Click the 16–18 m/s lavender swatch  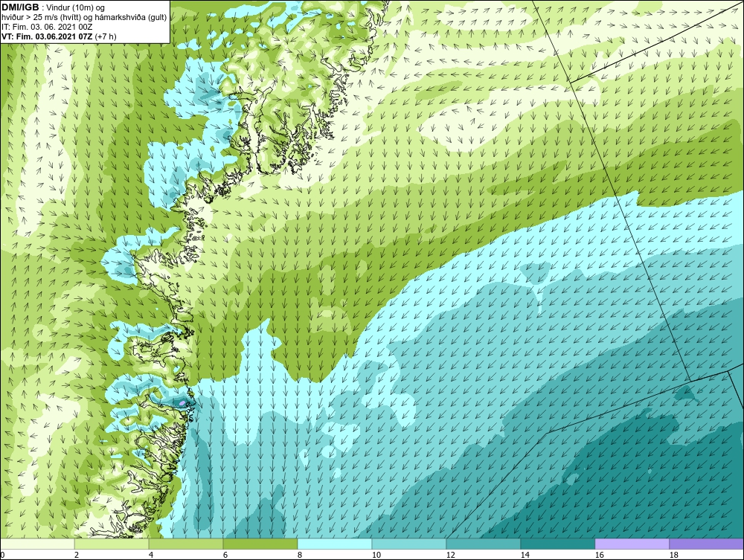point(632,544)
